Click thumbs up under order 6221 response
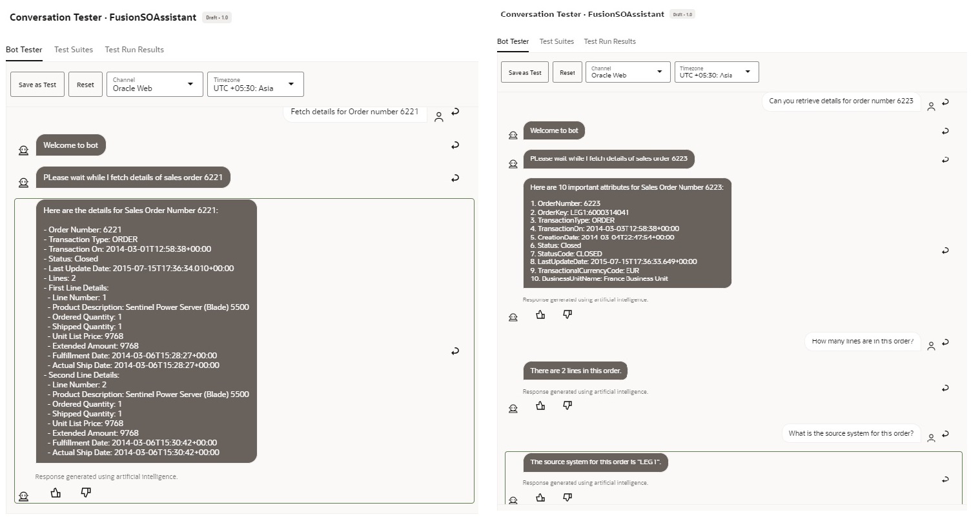 pyautogui.click(x=56, y=493)
